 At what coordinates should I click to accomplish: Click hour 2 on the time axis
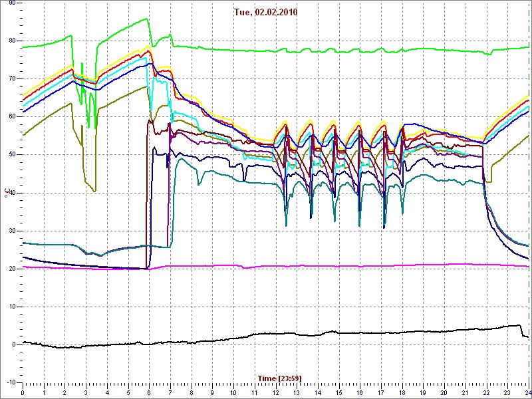click(65, 392)
